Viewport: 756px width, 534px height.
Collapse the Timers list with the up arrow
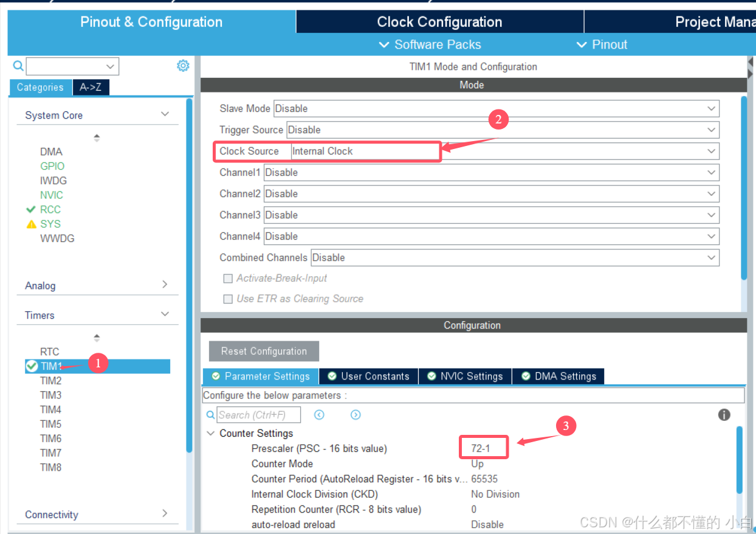click(97, 338)
